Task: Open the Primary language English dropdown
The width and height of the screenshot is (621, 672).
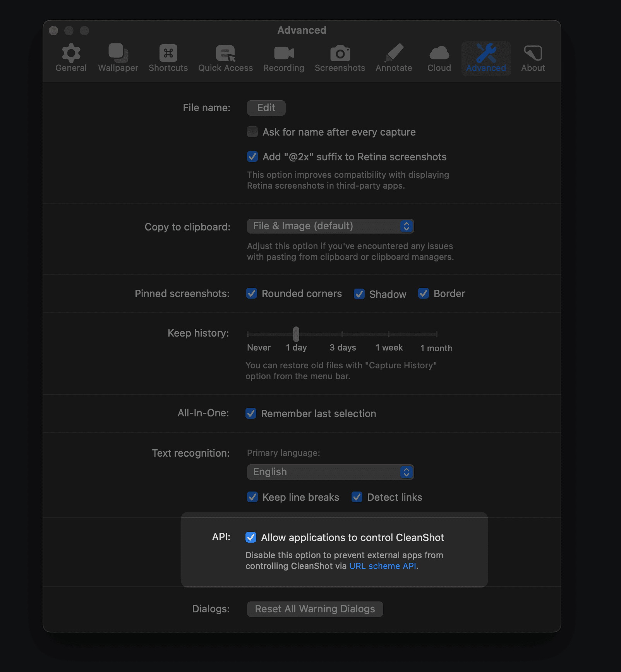Action: (330, 472)
